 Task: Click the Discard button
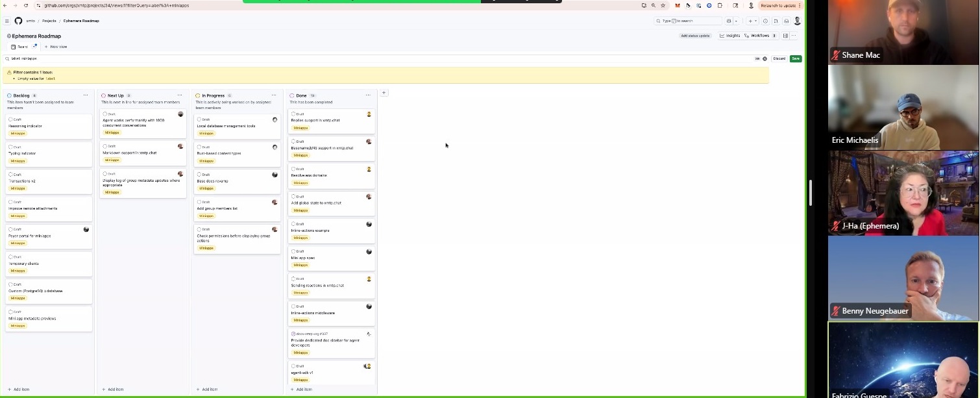click(x=779, y=58)
